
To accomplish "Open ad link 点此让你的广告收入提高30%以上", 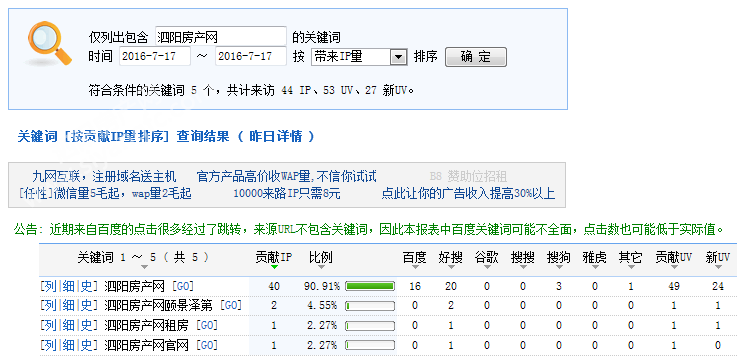I will (x=468, y=194).
